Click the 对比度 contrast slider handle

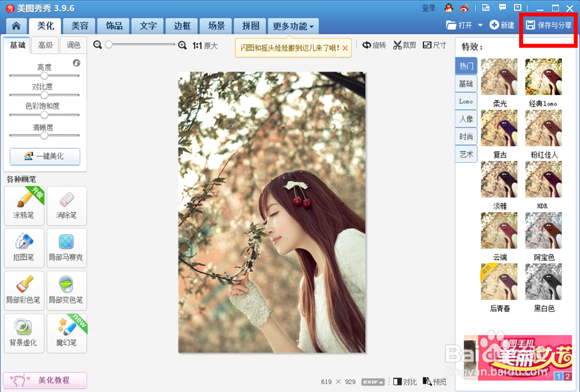[x=45, y=95]
